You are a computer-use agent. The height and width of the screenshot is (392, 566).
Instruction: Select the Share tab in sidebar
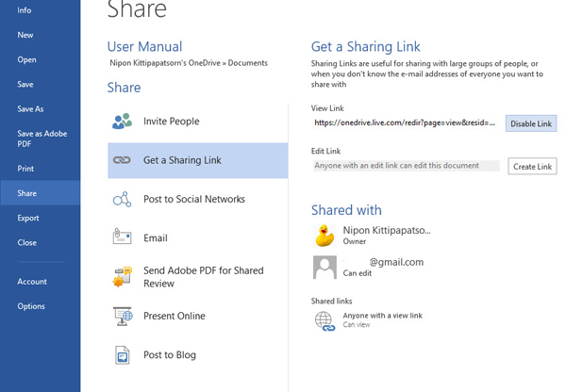tap(41, 193)
